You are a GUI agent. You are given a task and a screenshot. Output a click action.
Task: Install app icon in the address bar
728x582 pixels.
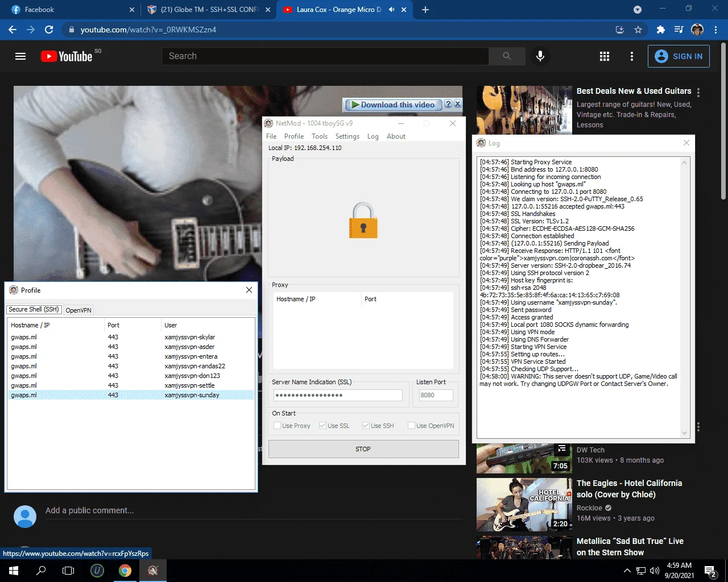[620, 30]
